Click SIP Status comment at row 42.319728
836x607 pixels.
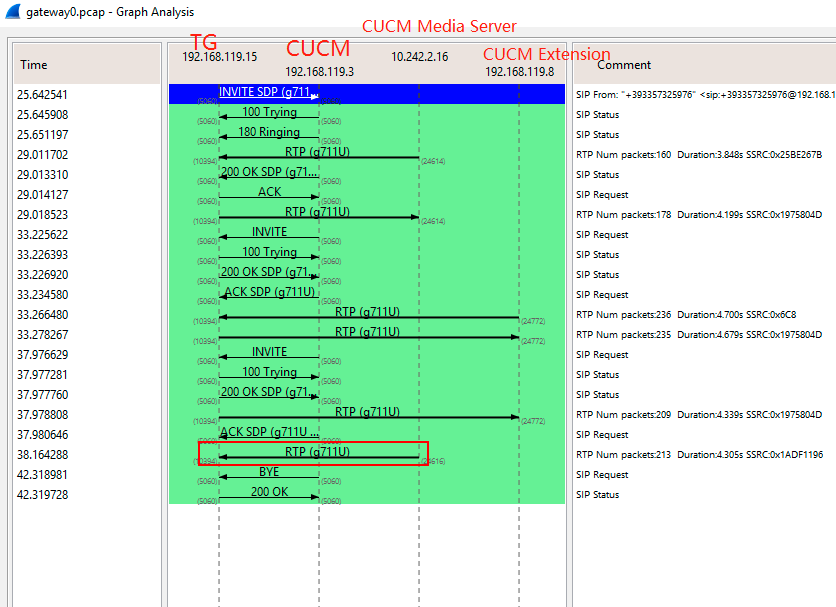pyautogui.click(x=597, y=495)
